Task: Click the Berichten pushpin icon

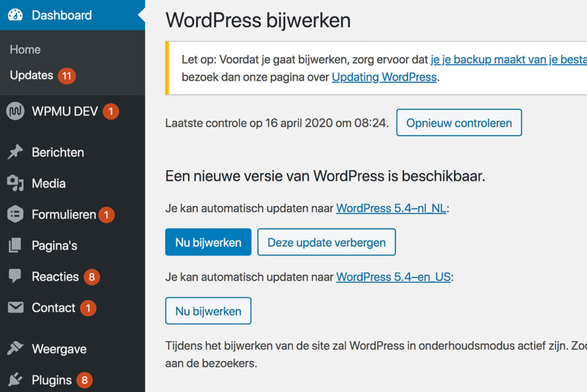Action: pos(15,152)
